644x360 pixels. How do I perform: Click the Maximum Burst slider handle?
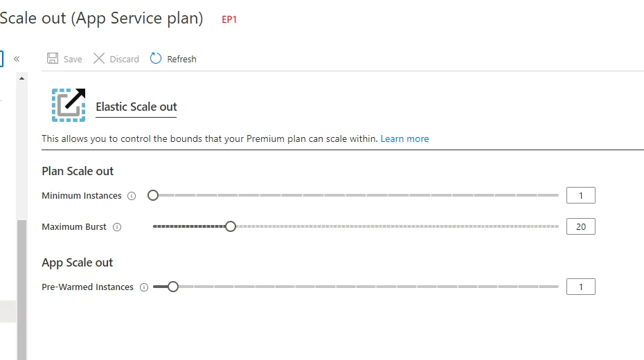point(231,226)
